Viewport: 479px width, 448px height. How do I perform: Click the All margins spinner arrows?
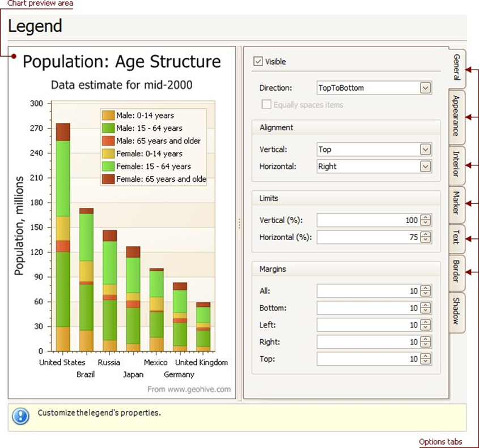(426, 291)
